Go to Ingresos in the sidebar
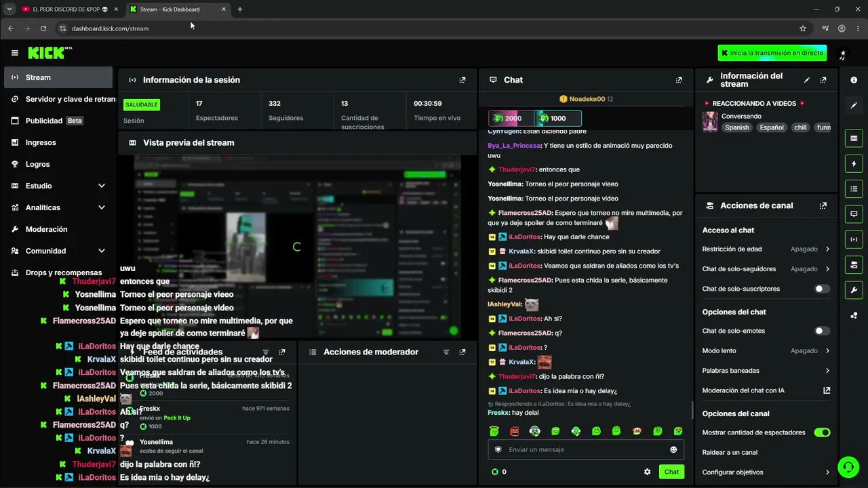This screenshot has height=488, width=868. pyautogui.click(x=58, y=142)
